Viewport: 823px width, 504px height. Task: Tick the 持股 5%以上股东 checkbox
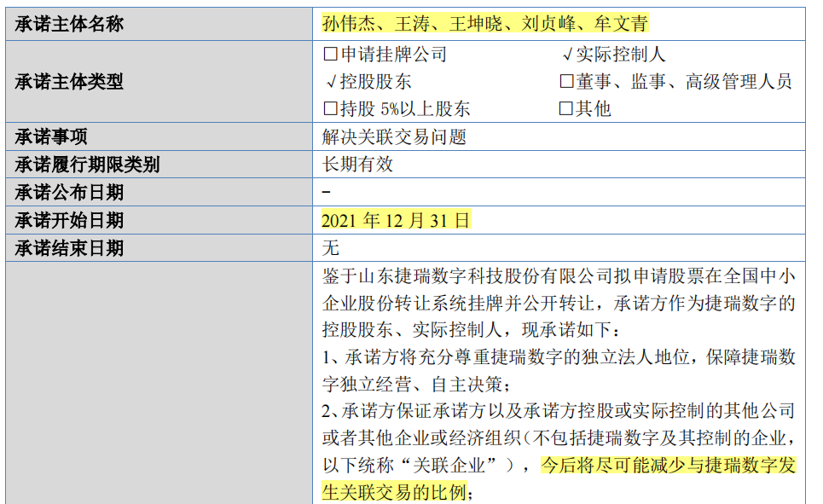click(331, 108)
